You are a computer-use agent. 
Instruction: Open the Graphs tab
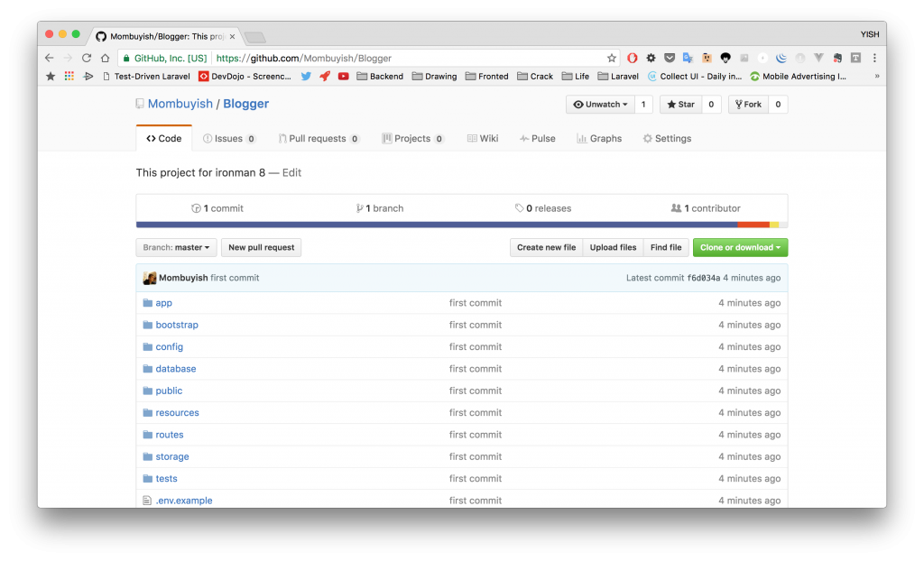[x=599, y=139]
